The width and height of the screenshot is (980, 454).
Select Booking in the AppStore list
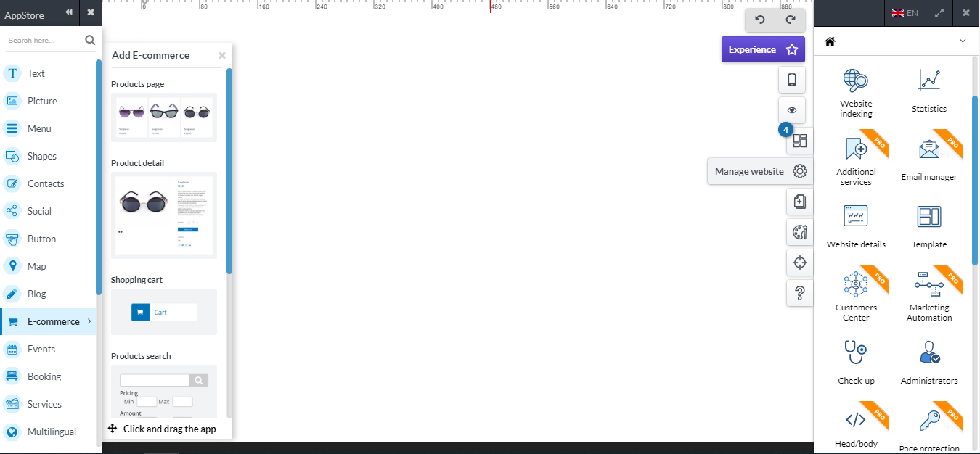click(x=44, y=376)
